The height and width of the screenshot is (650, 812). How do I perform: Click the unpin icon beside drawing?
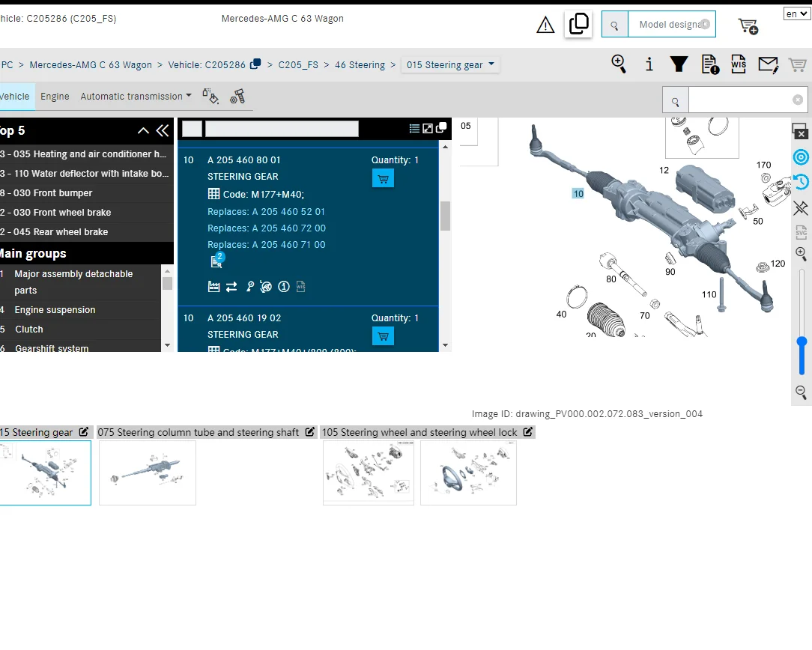coord(801,207)
